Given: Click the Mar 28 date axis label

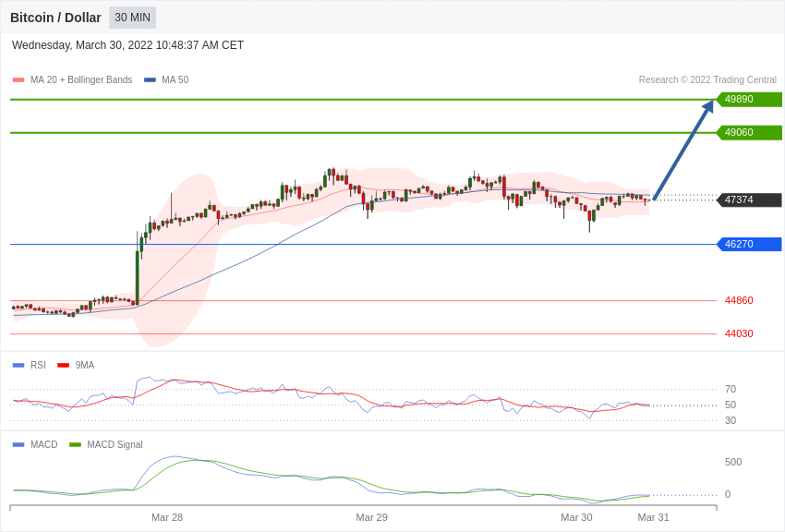Looking at the screenshot, I should (167, 517).
